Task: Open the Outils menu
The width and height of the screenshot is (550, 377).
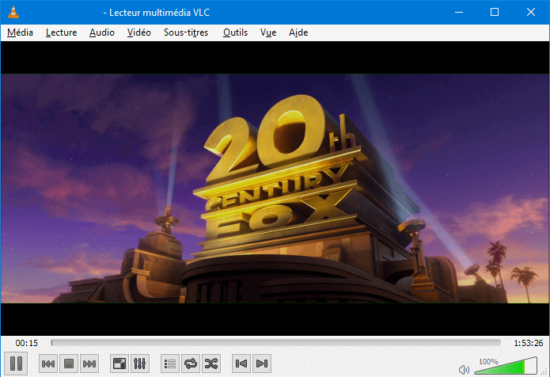Action: coord(235,33)
